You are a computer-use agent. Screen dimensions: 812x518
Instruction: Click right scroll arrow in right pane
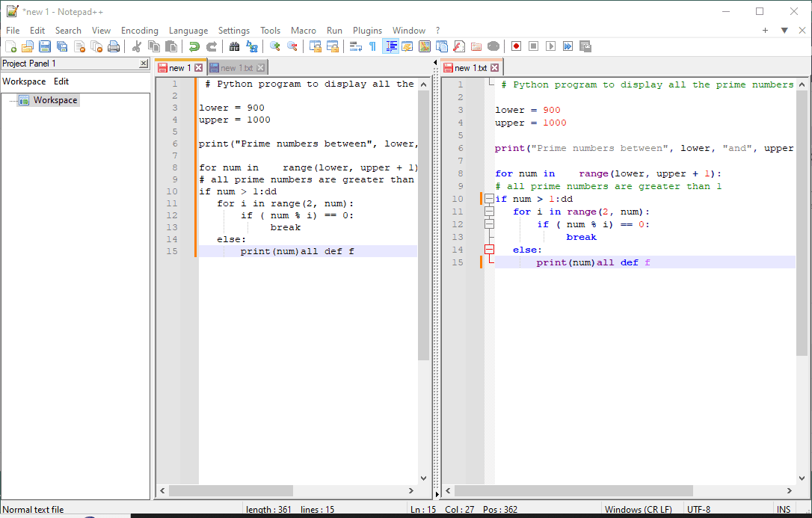click(790, 490)
